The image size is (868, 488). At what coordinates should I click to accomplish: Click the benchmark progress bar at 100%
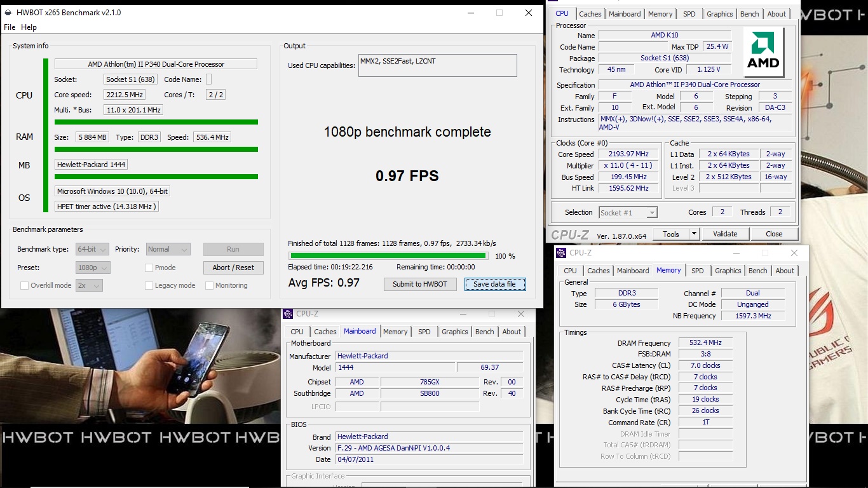tap(388, 256)
